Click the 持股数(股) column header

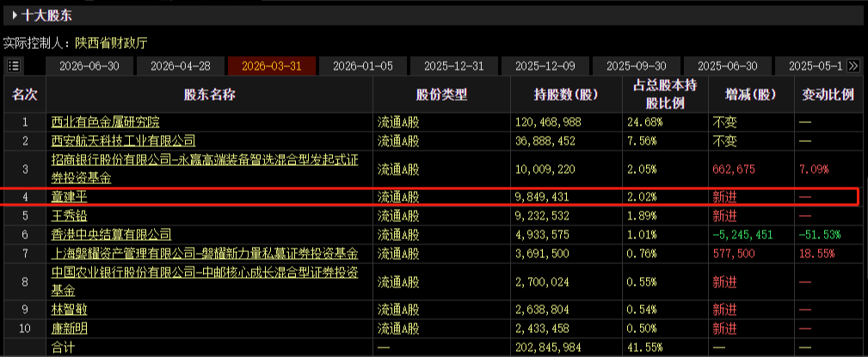(566, 95)
